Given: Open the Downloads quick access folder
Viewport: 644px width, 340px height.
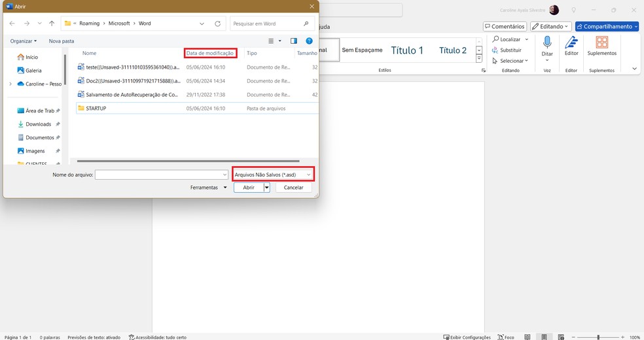Looking at the screenshot, I should click(x=35, y=124).
